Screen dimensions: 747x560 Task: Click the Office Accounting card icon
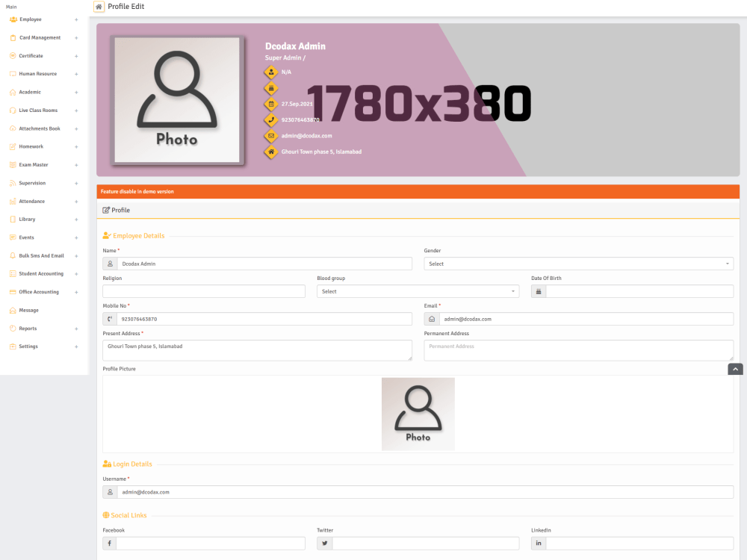coord(13,292)
